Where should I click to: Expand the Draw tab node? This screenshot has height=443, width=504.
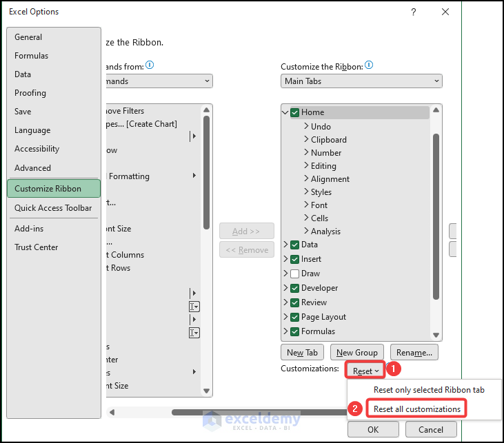tap(285, 274)
